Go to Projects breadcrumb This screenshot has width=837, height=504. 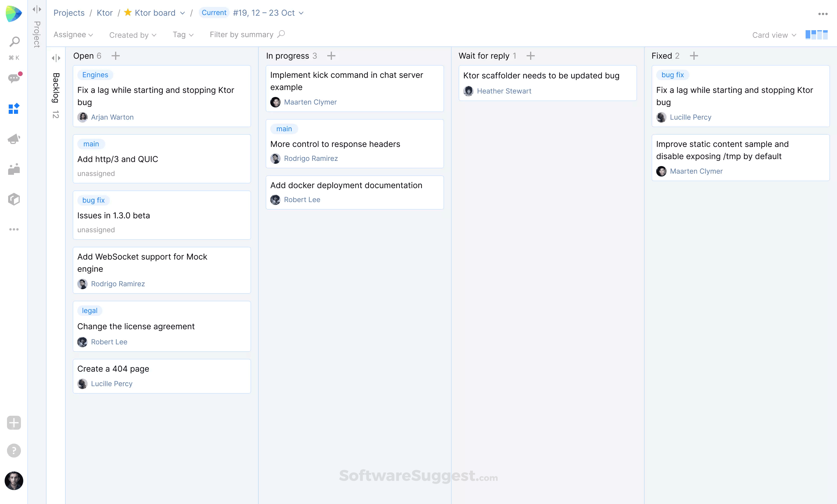point(69,13)
